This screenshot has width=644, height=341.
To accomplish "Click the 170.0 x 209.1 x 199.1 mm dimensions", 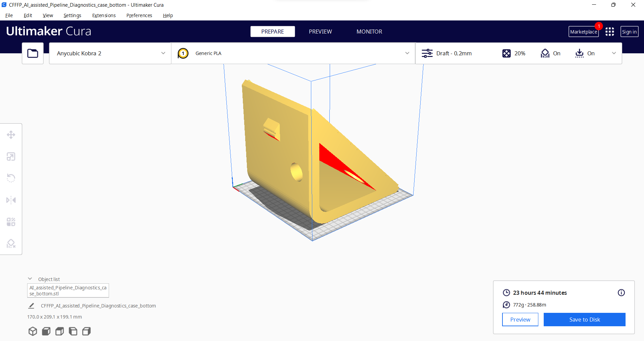I will click(x=55, y=317).
